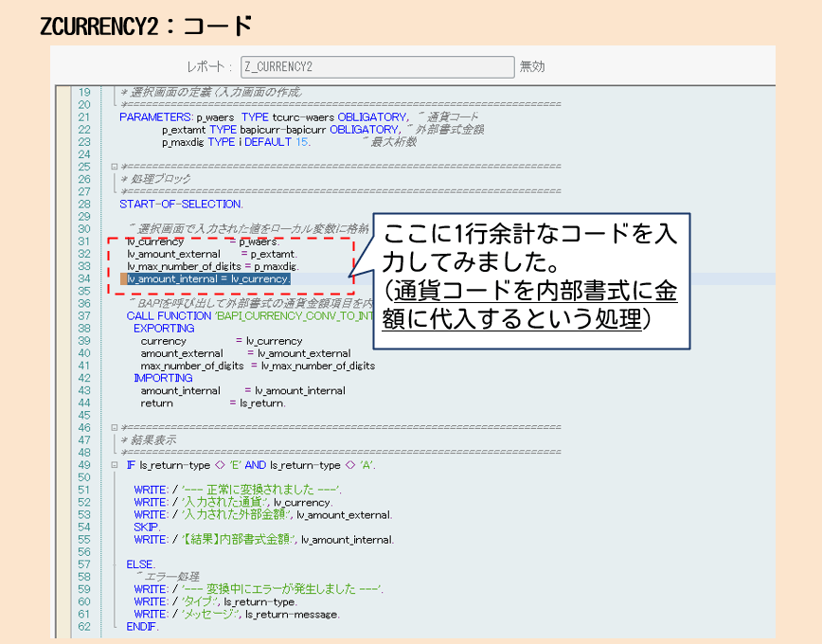The image size is (822, 644).
Task: Collapse the fold marker at line 25
Action: click(x=115, y=167)
